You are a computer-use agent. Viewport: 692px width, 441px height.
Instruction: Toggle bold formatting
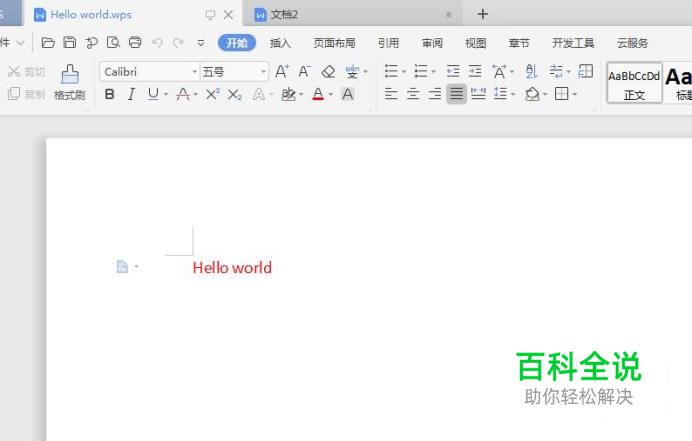tap(109, 94)
